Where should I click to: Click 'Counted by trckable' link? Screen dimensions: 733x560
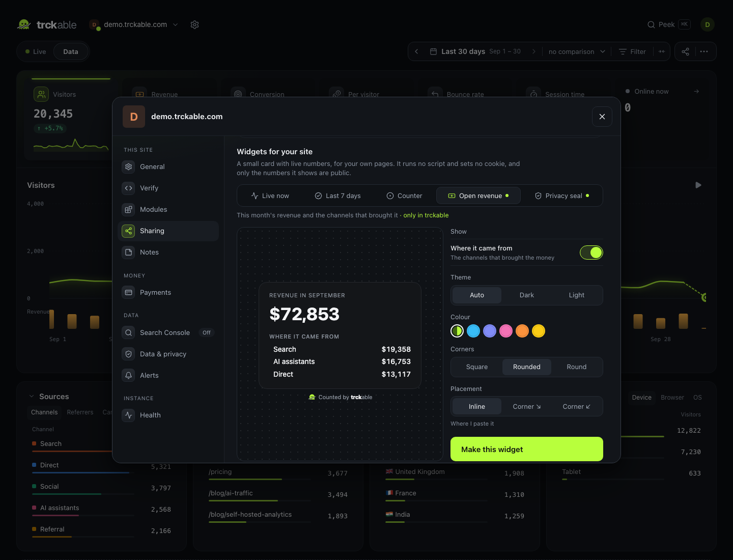click(x=341, y=398)
